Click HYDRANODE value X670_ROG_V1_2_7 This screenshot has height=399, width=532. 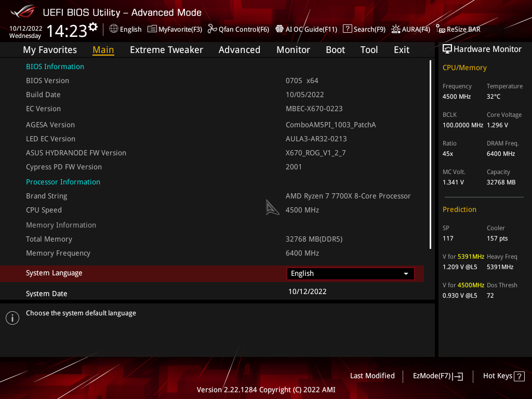[315, 153]
